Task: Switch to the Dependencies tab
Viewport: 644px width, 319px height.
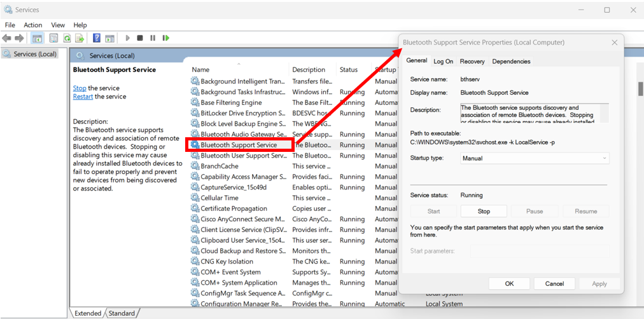Action: click(x=511, y=62)
